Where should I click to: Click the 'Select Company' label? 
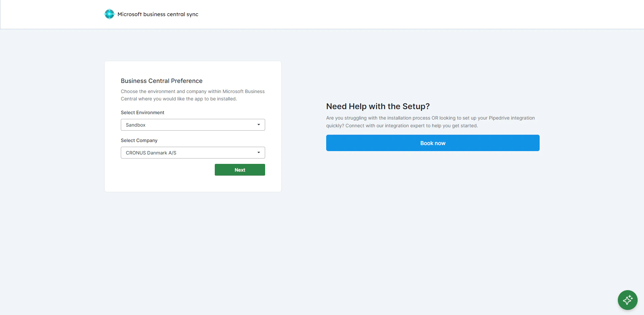139,140
